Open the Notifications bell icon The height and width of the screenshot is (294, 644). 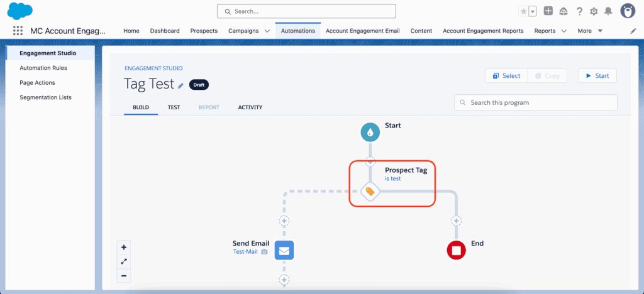[608, 11]
